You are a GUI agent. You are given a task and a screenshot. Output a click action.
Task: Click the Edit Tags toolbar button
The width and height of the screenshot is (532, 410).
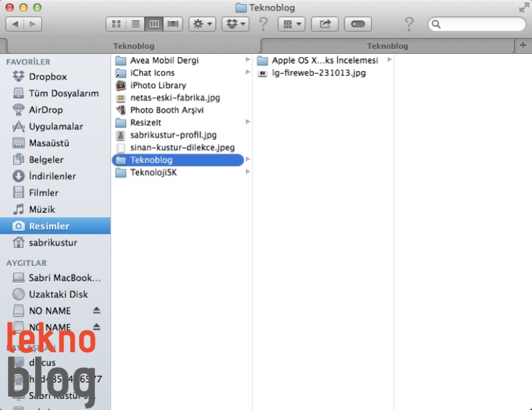(x=358, y=24)
